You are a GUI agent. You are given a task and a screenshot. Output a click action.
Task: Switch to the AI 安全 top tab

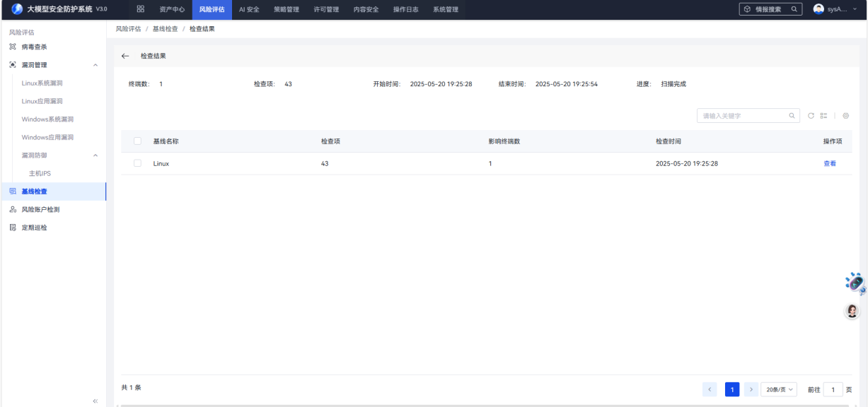249,9
